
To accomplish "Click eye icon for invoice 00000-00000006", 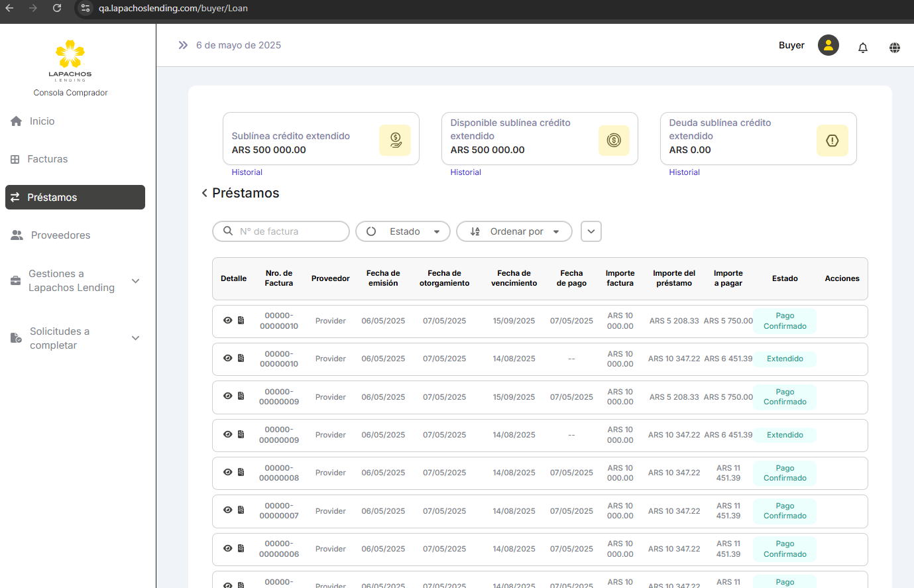I will pos(227,548).
